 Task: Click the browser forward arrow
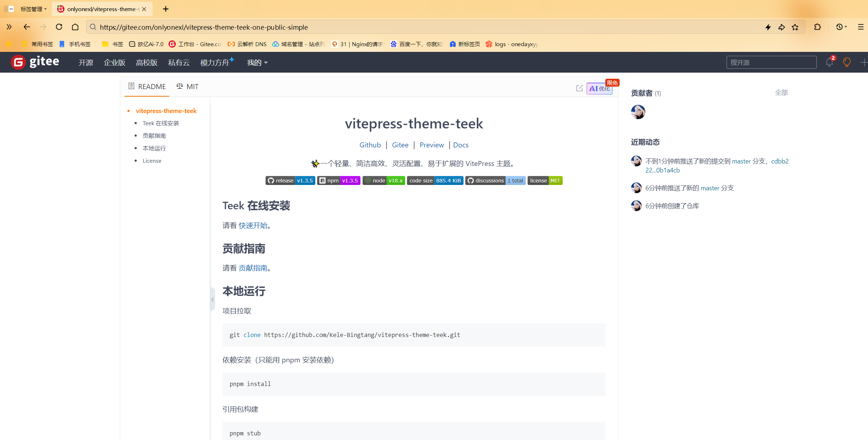(43, 27)
